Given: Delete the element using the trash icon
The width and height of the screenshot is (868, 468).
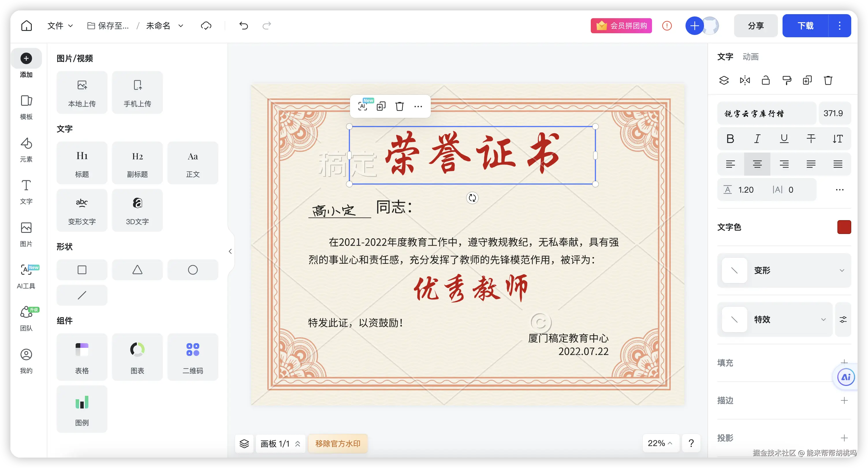Looking at the screenshot, I should pyautogui.click(x=828, y=80).
